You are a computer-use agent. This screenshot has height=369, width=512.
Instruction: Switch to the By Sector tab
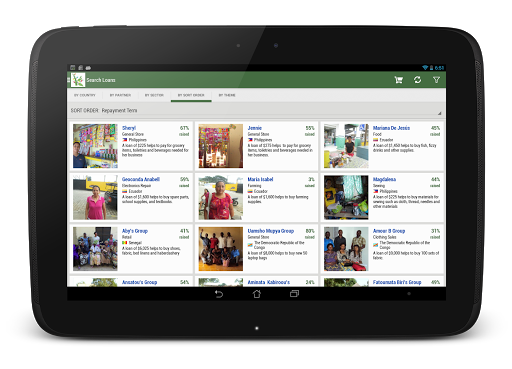coord(154,95)
